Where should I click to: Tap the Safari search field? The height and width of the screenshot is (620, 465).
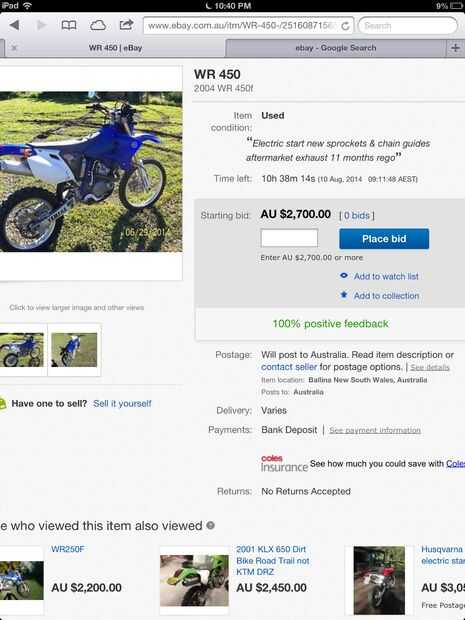click(x=408, y=26)
